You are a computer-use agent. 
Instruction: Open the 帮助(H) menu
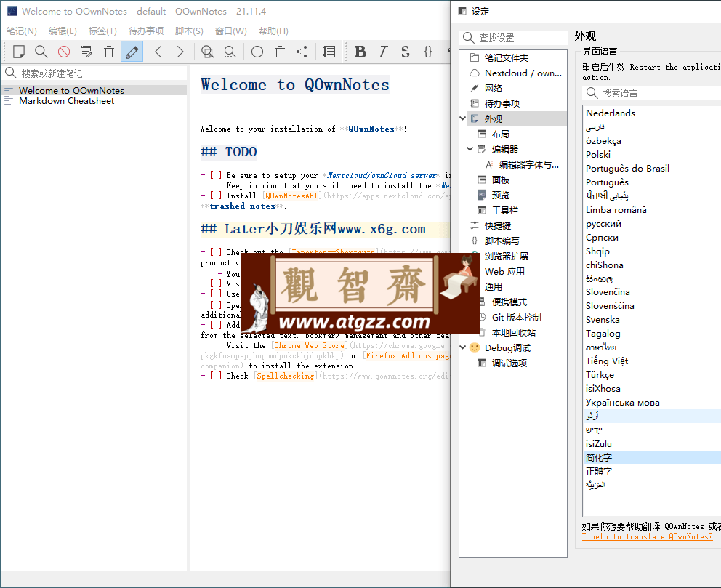click(273, 31)
